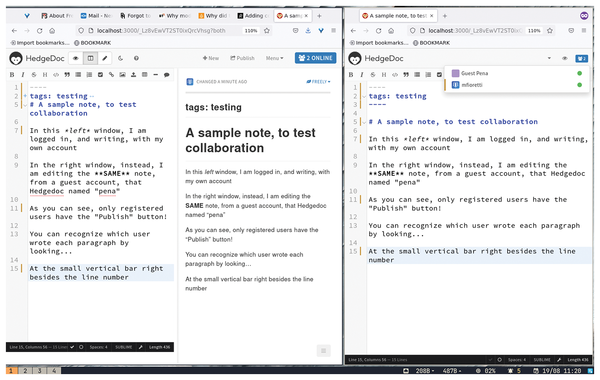Switch to the Adding browser tab
This screenshot has height=380, width=600.
tap(253, 16)
